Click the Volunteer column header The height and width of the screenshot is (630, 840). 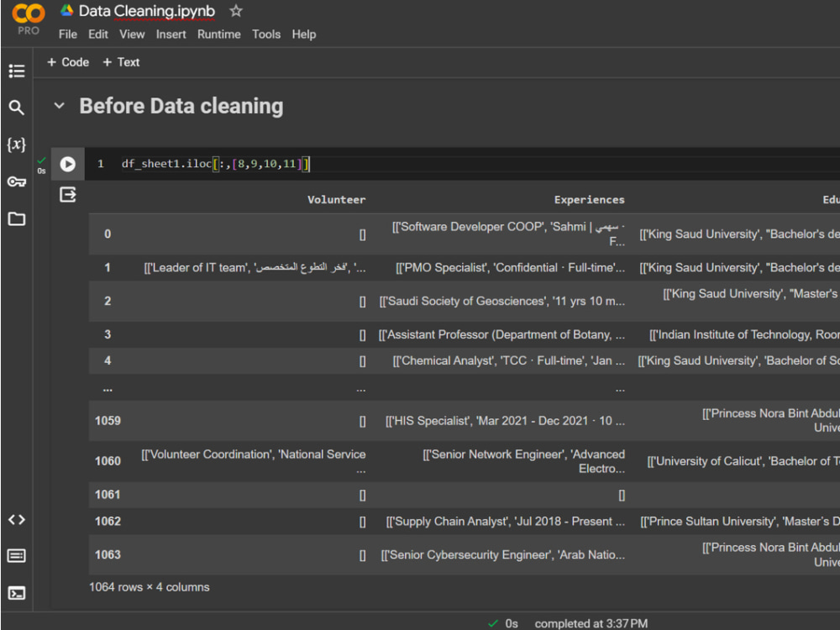[337, 200]
